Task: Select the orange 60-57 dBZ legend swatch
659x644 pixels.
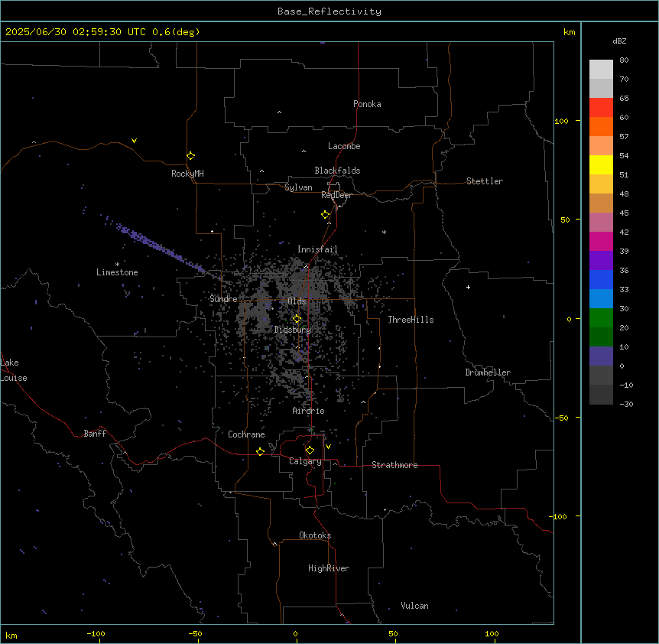Action: coord(601,126)
